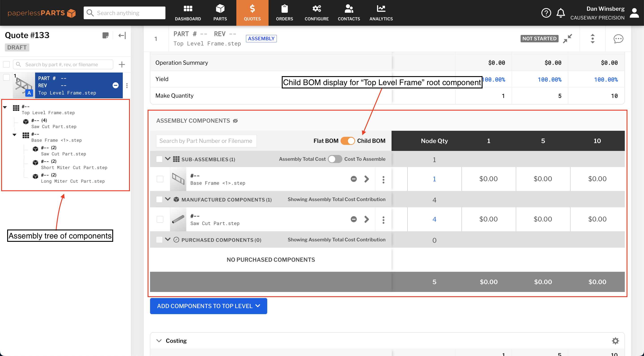Click the help question mark icon

[x=546, y=13]
